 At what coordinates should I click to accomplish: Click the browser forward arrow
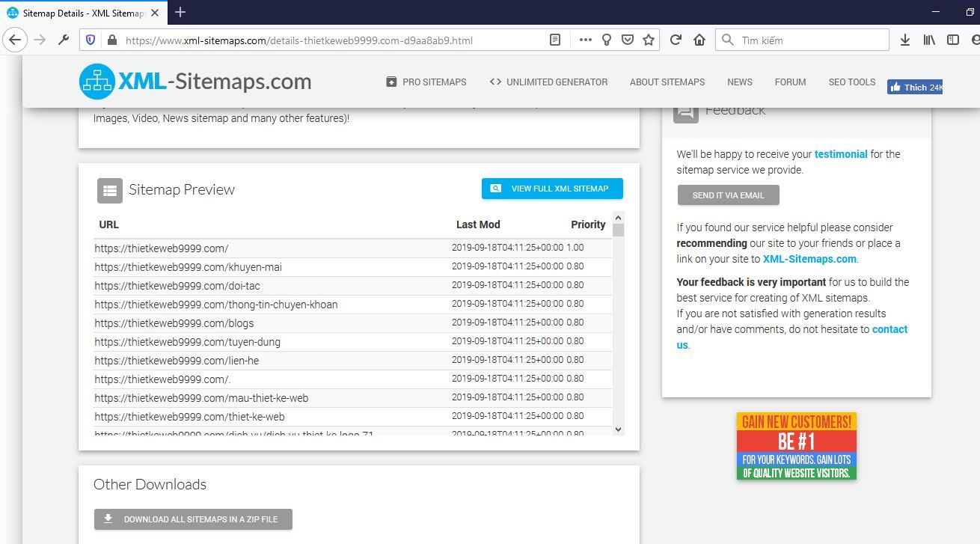pyautogui.click(x=40, y=40)
